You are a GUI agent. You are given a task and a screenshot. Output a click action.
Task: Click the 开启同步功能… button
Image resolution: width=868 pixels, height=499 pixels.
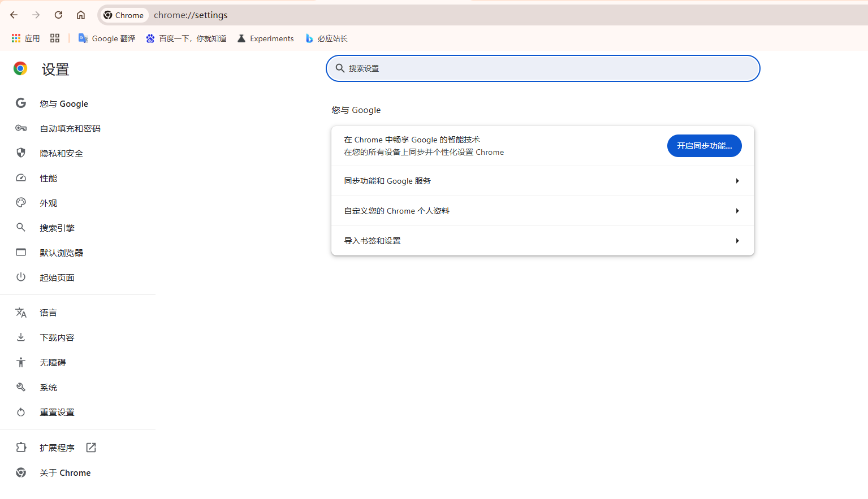(x=705, y=146)
